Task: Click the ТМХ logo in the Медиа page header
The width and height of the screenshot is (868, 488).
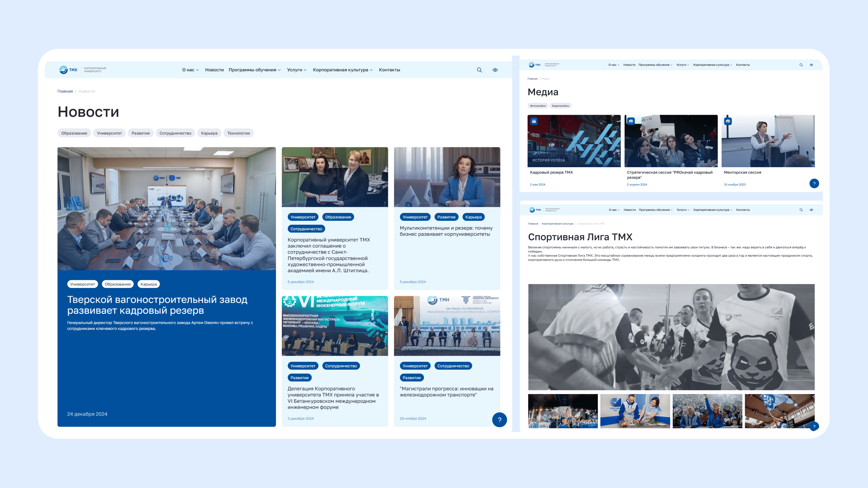Action: click(534, 65)
